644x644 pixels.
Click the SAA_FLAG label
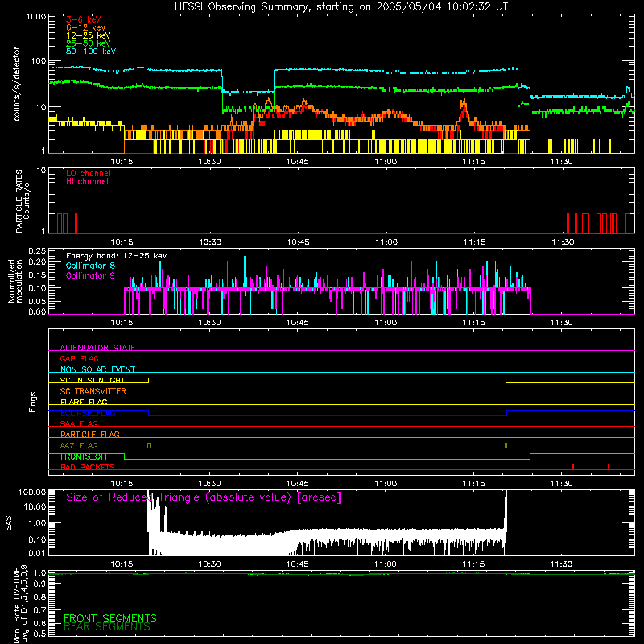(x=79, y=423)
